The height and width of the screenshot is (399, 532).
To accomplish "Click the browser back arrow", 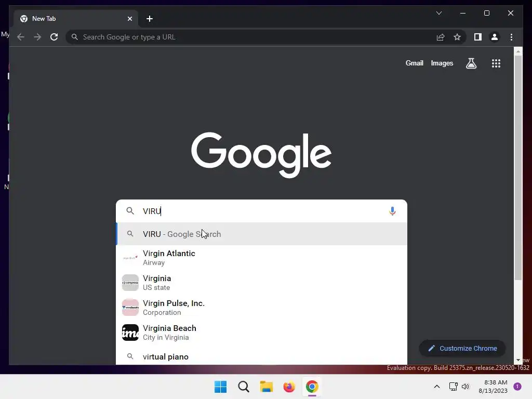I will [21, 37].
